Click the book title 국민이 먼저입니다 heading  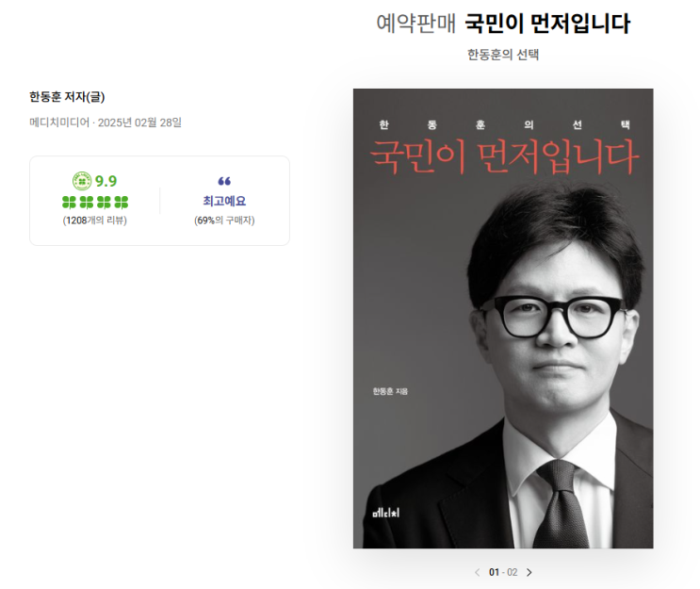[547, 24]
